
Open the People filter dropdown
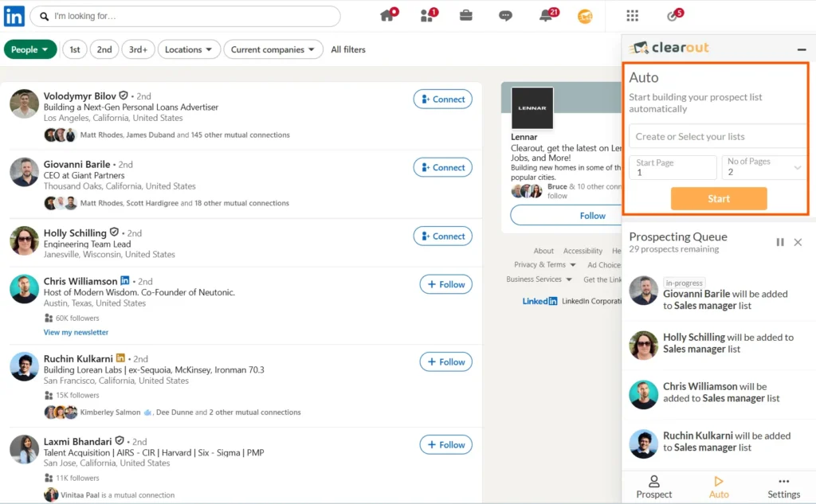click(30, 49)
